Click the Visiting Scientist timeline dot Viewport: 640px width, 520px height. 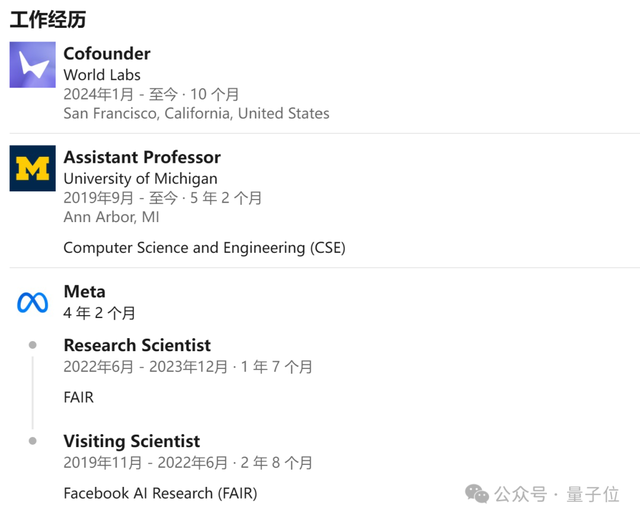click(x=33, y=441)
